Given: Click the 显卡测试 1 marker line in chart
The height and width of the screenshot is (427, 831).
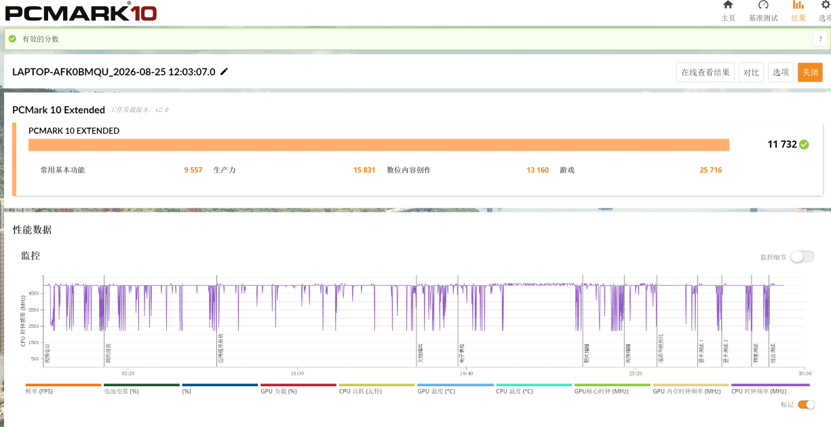Looking at the screenshot, I should pyautogui.click(x=698, y=321).
